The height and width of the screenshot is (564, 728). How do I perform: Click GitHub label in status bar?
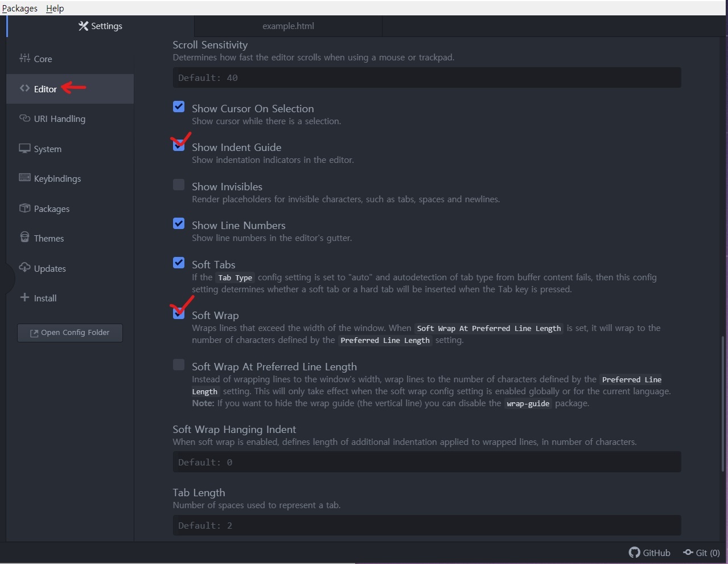pos(656,553)
